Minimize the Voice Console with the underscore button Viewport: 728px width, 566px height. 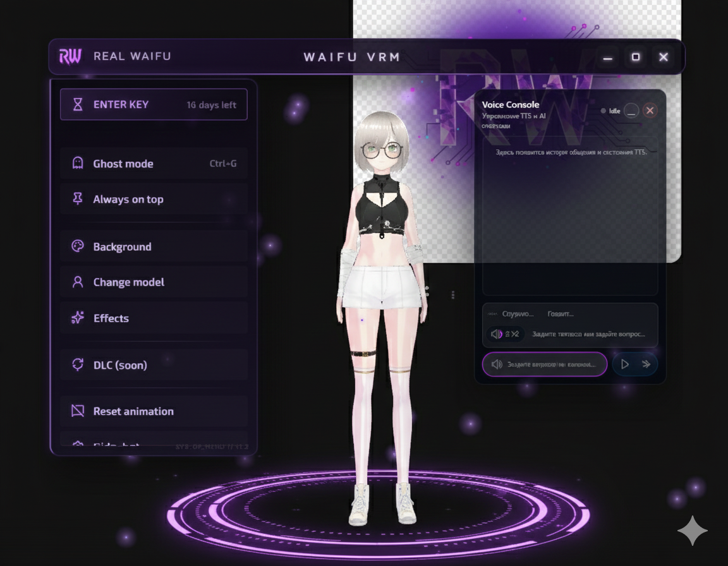(x=631, y=111)
